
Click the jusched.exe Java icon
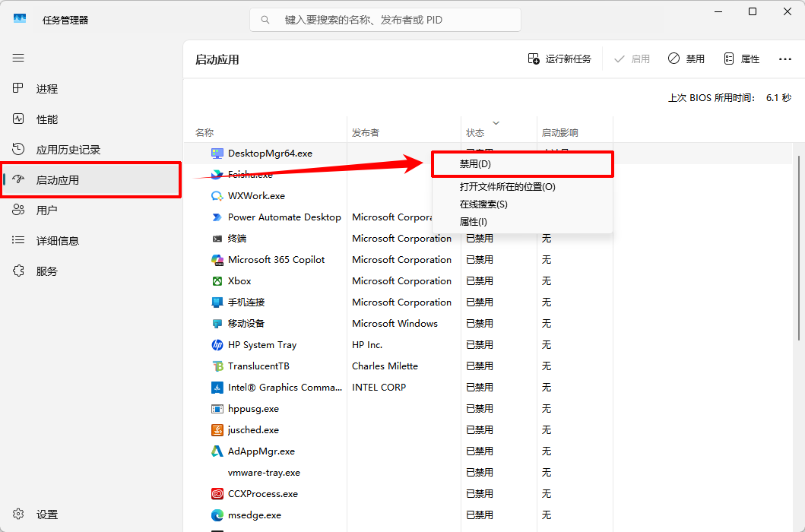point(217,430)
